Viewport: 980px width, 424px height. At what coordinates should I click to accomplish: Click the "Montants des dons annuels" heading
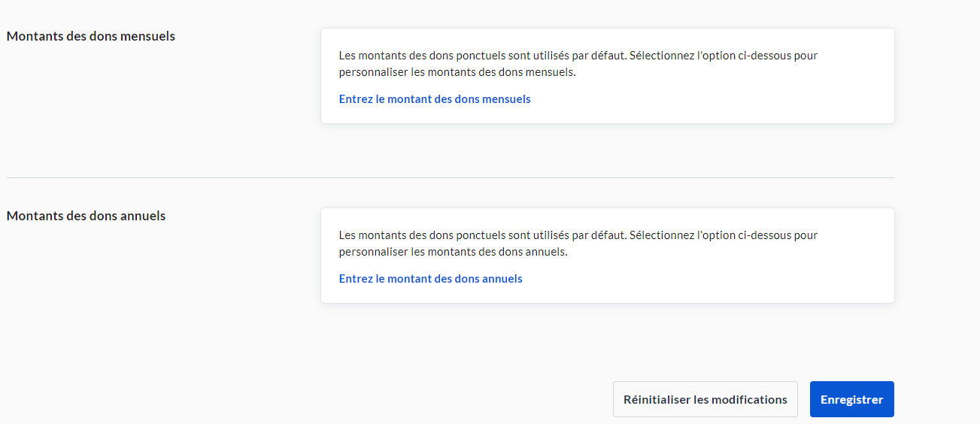tap(86, 216)
